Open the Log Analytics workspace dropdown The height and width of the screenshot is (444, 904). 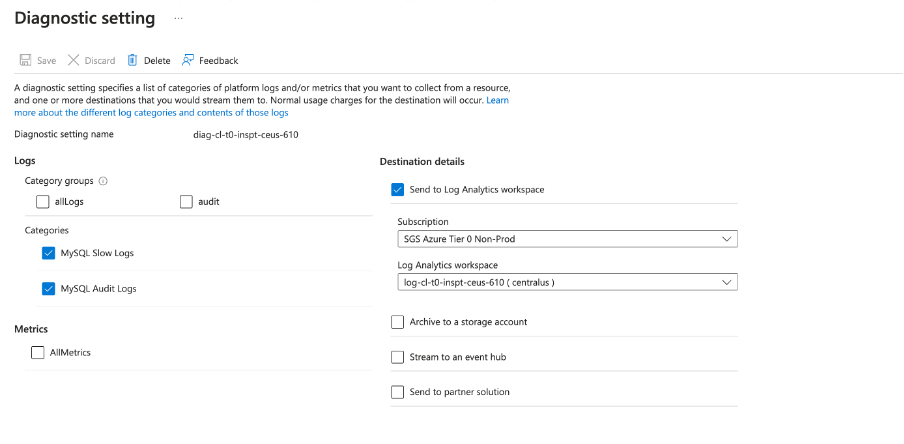(567, 283)
